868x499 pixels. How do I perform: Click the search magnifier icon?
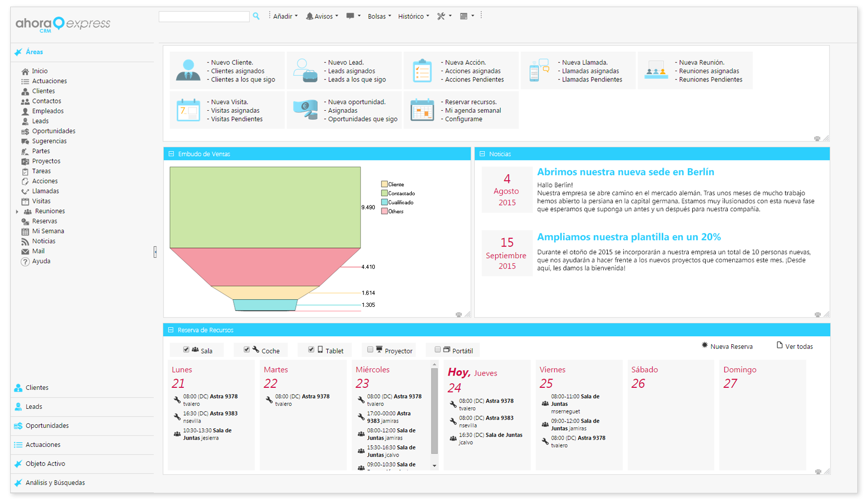tap(256, 16)
